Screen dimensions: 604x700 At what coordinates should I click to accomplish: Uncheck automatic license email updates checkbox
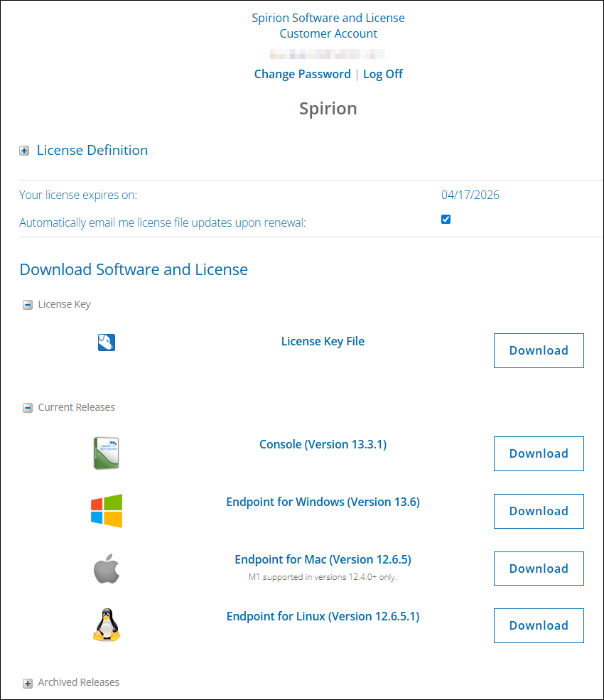pos(446,219)
